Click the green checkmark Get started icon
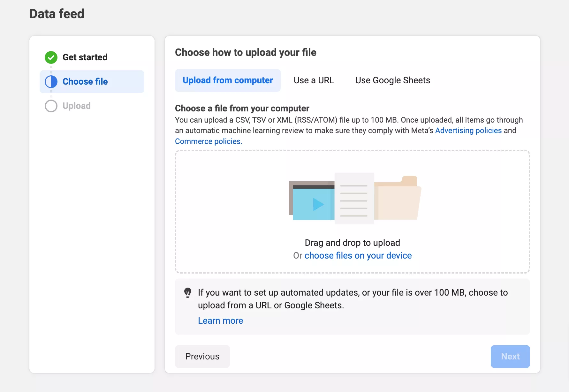 pyautogui.click(x=51, y=57)
